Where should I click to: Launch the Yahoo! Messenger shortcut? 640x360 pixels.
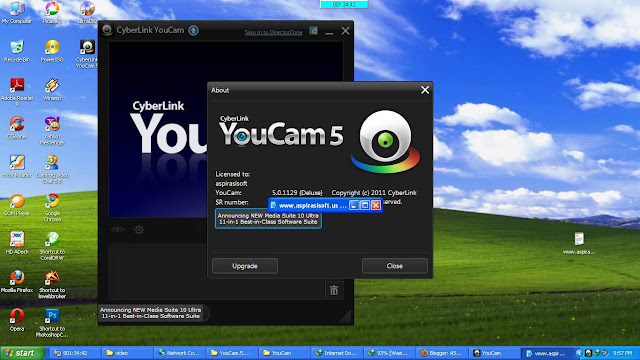tap(52, 131)
